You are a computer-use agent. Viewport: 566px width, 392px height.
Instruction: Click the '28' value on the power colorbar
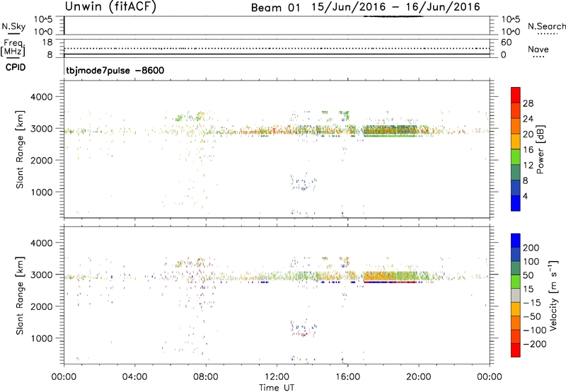[528, 103]
